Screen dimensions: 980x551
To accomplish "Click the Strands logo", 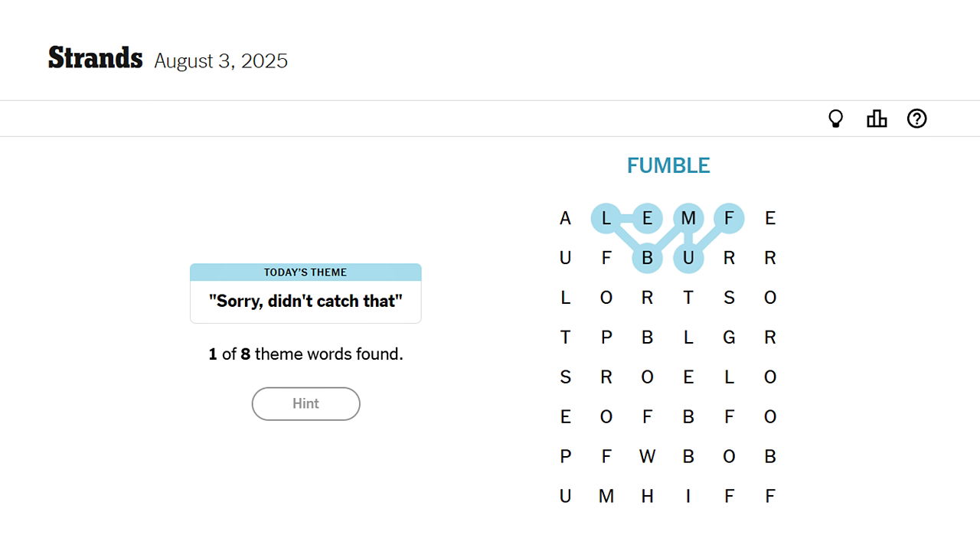I will (x=96, y=59).
